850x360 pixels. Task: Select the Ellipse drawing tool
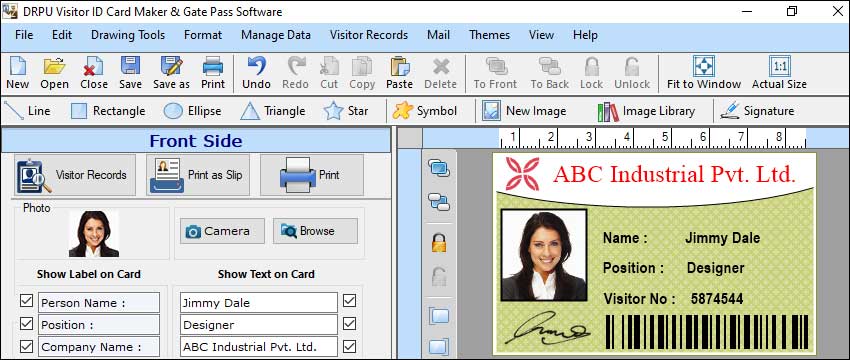[x=192, y=111]
